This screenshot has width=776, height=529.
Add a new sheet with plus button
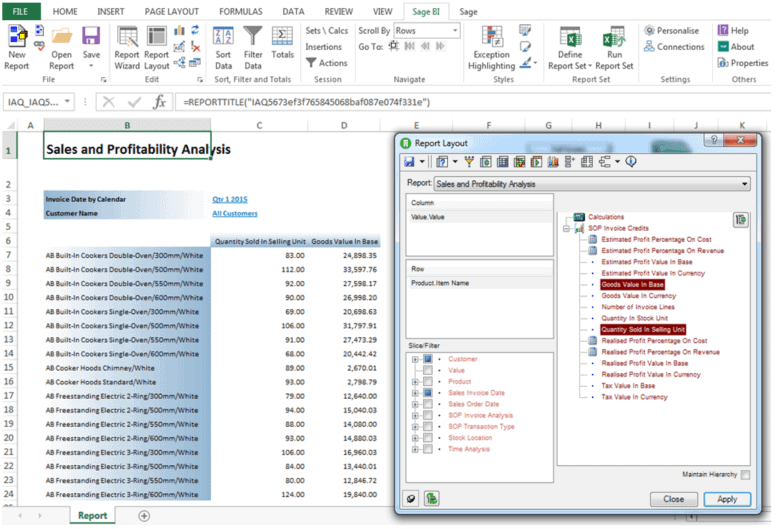point(144,516)
